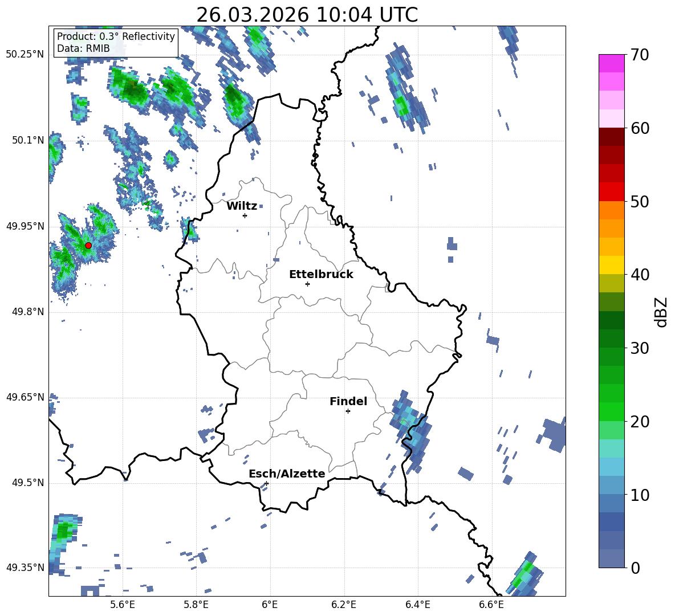The width and height of the screenshot is (675, 616).
Task: Click the red station marker dot
Action: 88,246
